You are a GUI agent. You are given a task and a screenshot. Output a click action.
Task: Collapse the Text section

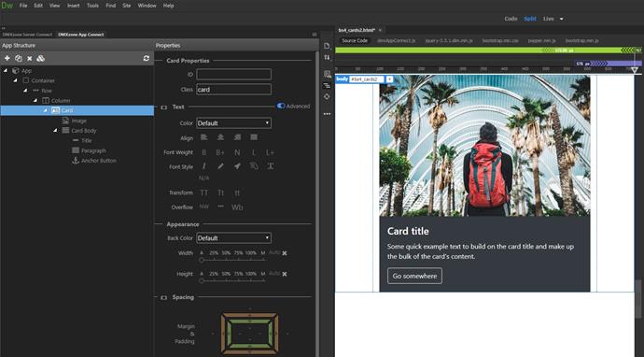tap(164, 107)
